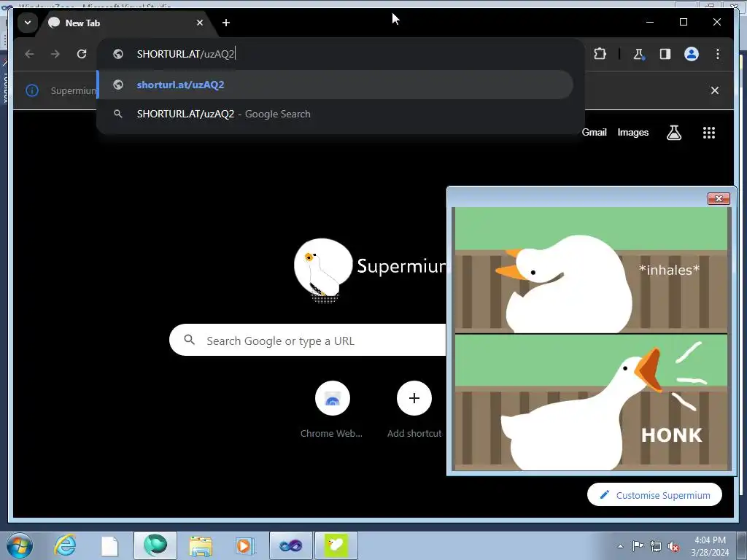747x560 pixels.
Task: Open Windows Explorer folder taskbar icon
Action: (x=201, y=545)
